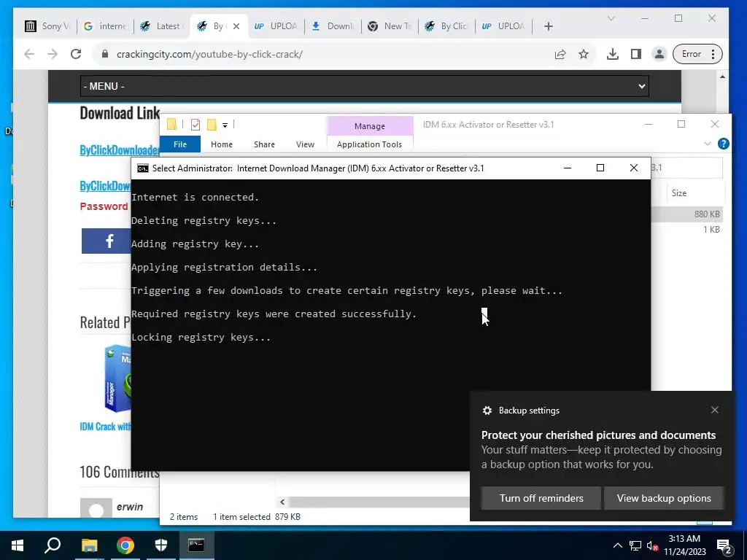Click the Chrome Error button
The image size is (747, 560).
(697, 54)
